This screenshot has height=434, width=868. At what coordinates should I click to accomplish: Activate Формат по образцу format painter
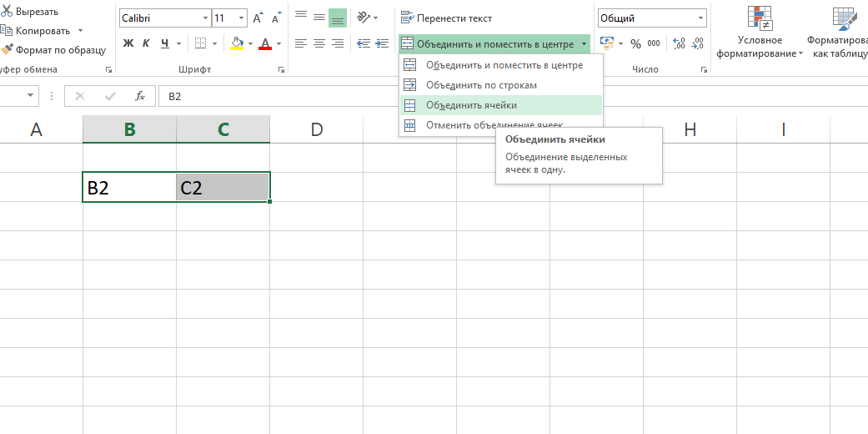(x=53, y=50)
